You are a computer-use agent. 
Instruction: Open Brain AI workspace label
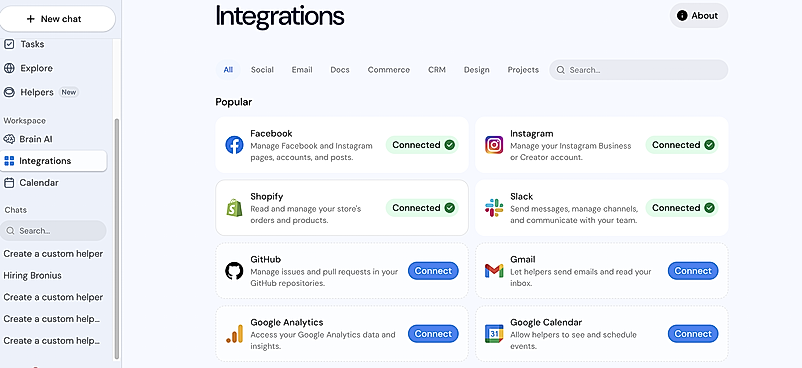36,139
